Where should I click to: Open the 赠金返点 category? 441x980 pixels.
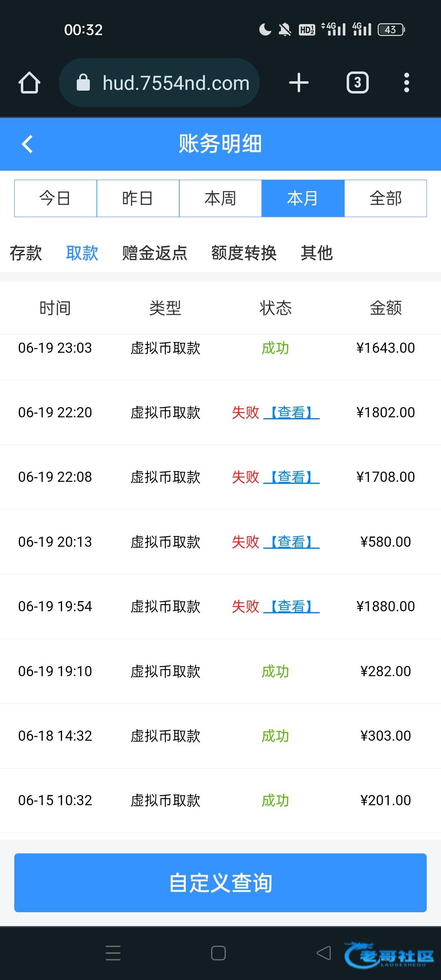155,253
